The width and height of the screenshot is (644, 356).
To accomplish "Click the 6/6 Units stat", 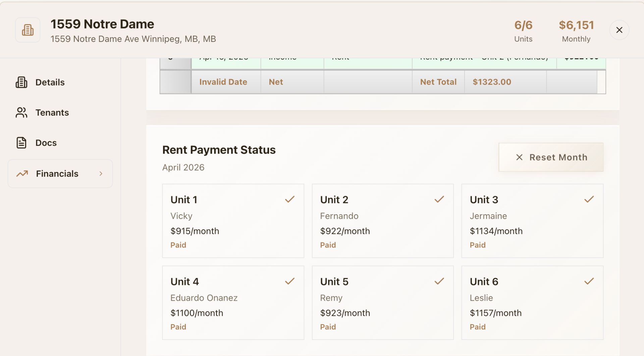I will point(523,31).
